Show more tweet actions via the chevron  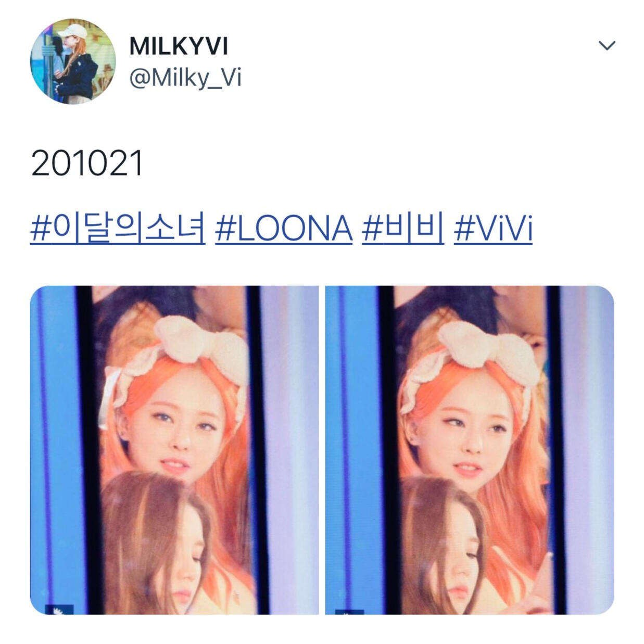coord(607,46)
